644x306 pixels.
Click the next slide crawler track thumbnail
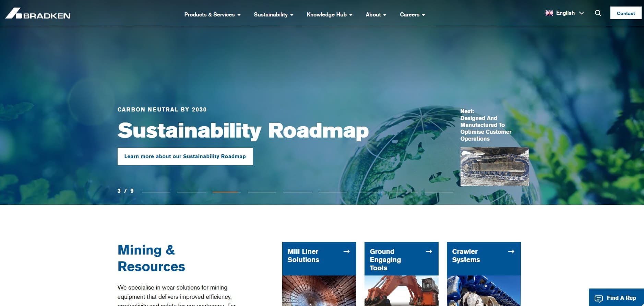click(495, 167)
